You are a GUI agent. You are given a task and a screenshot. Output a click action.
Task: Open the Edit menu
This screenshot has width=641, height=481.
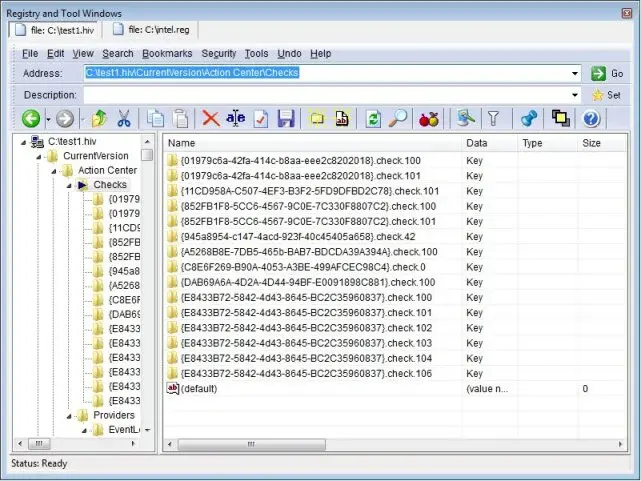point(55,54)
